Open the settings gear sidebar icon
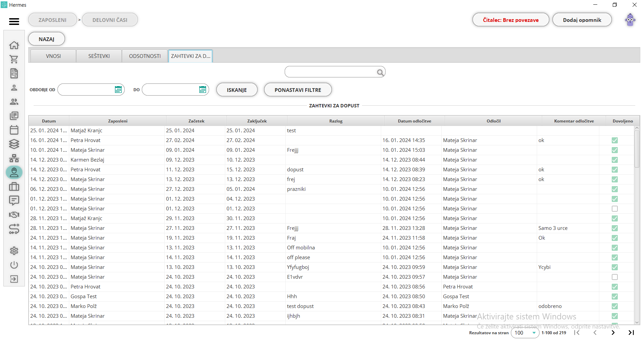 coord(14,251)
